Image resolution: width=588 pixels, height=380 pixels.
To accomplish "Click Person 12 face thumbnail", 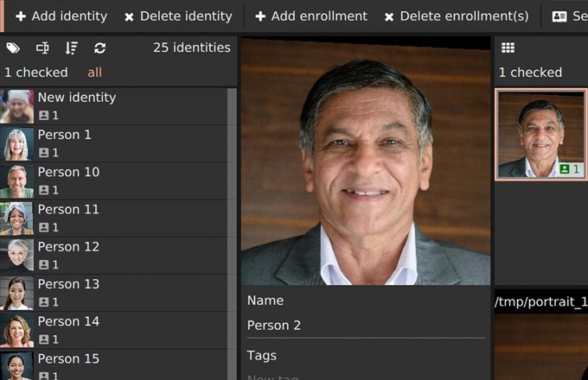I will point(17,256).
